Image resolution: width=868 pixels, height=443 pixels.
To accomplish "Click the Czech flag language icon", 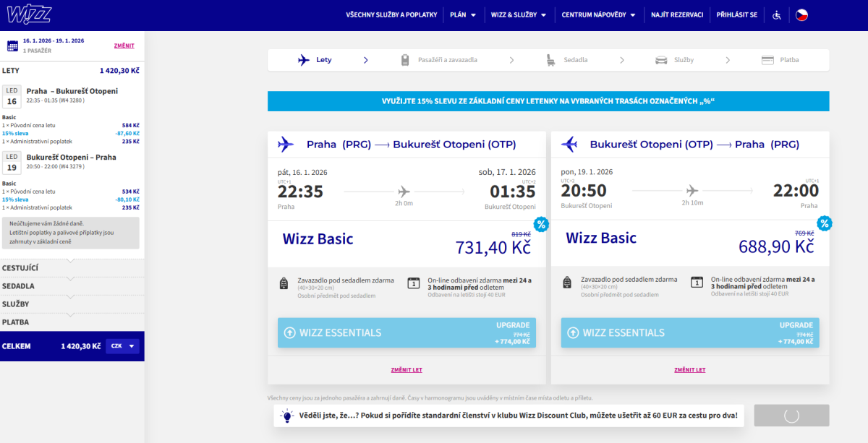I will point(801,14).
